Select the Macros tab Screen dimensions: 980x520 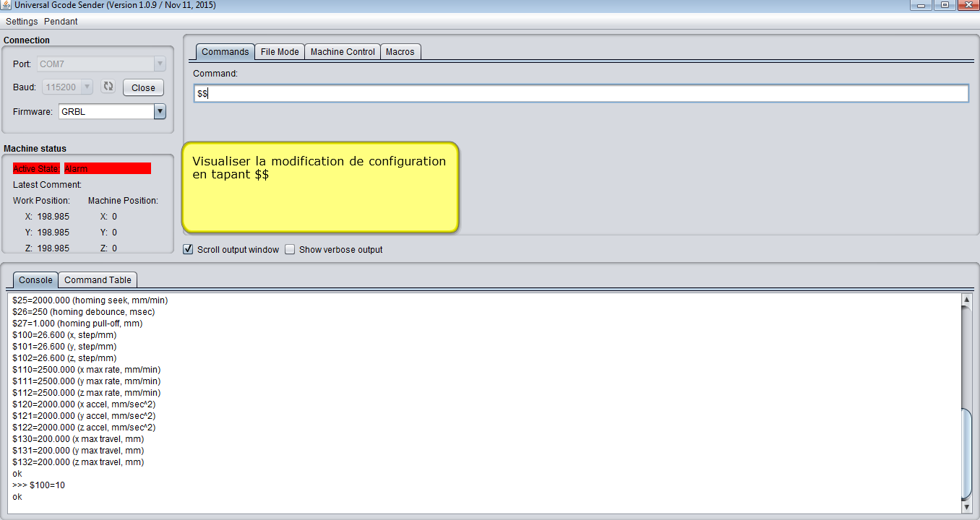400,52
